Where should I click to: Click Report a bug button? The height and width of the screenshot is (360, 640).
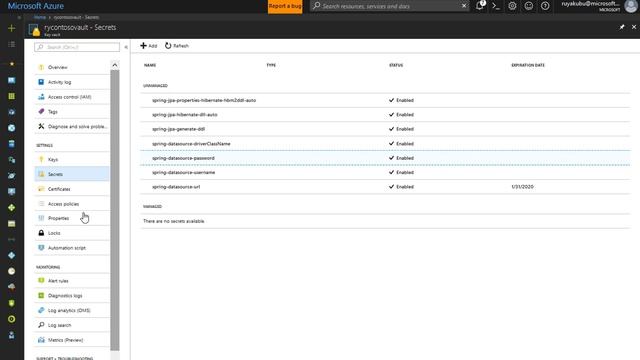coord(285,6)
